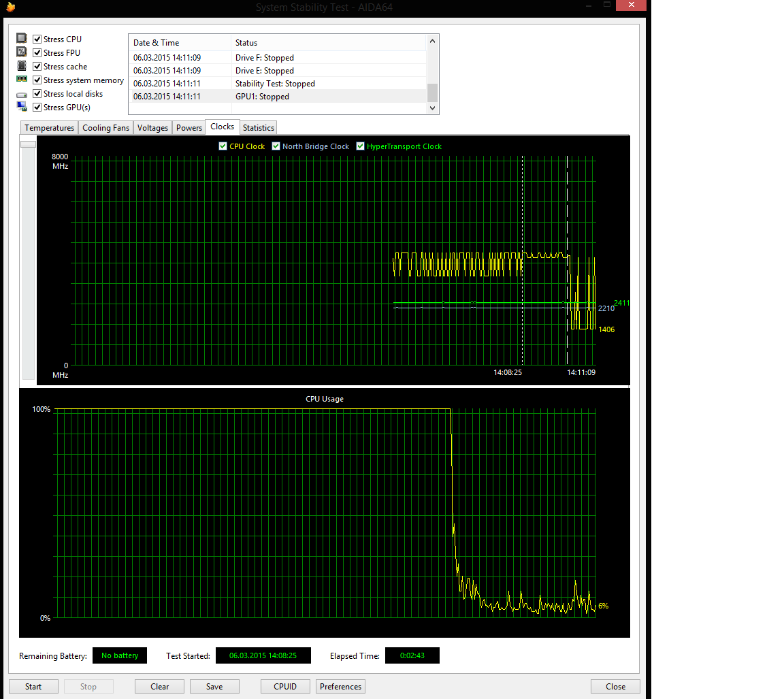
Task: Click the cache chip icon beside Stress cache
Action: tap(22, 66)
